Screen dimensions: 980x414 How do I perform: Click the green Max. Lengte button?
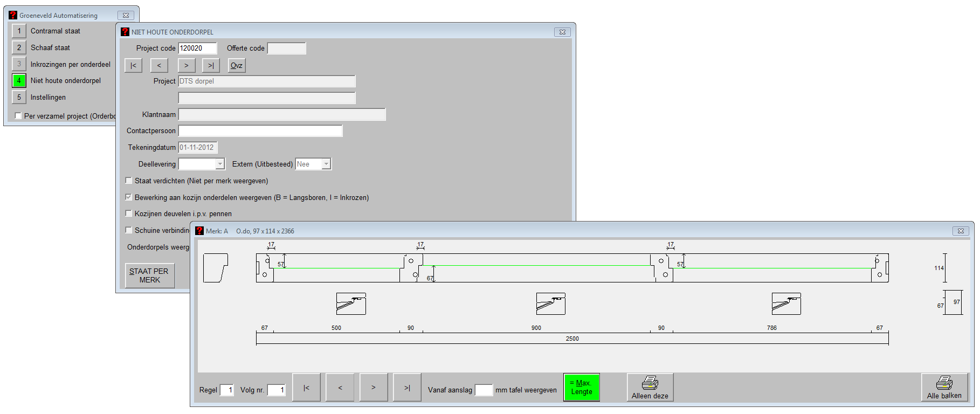(581, 388)
